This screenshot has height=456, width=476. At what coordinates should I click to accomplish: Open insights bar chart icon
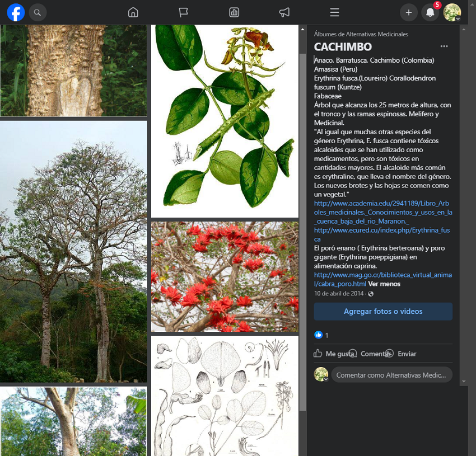(234, 12)
